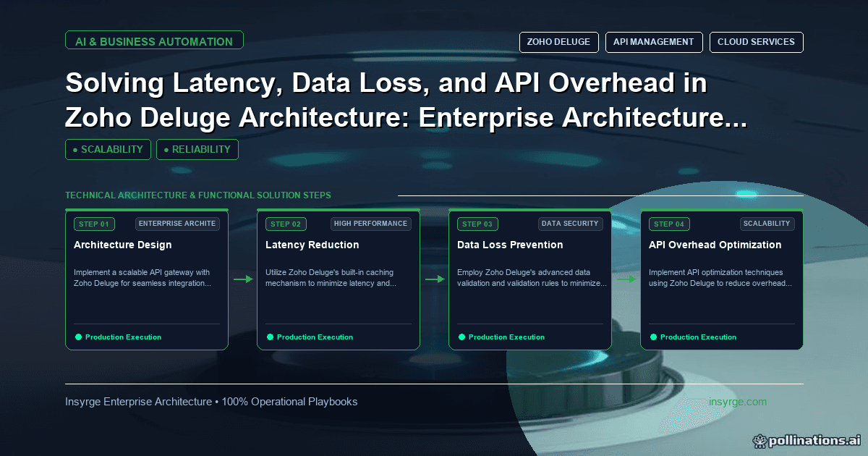Open the Architecture Design card title
868x456 pixels.
123,245
